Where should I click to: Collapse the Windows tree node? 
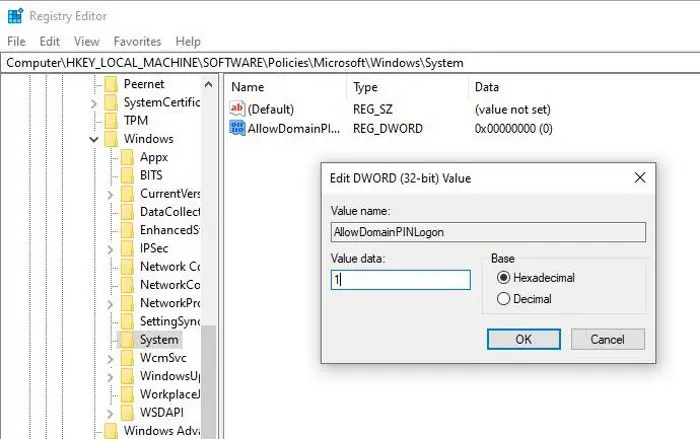[94, 139]
